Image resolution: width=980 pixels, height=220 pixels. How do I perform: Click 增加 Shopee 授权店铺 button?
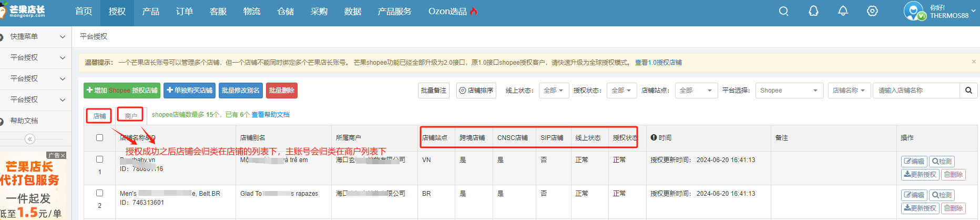[122, 91]
